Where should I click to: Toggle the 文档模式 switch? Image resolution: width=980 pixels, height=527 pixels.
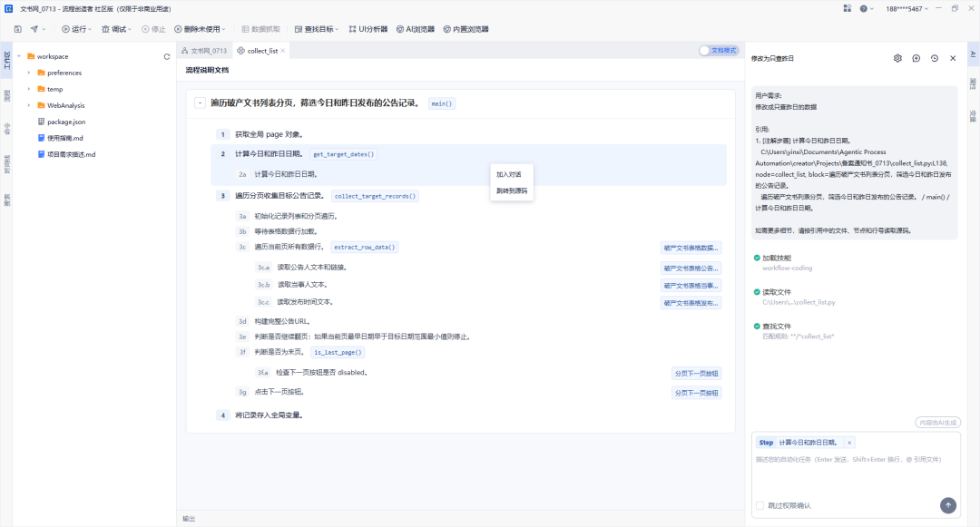click(719, 51)
